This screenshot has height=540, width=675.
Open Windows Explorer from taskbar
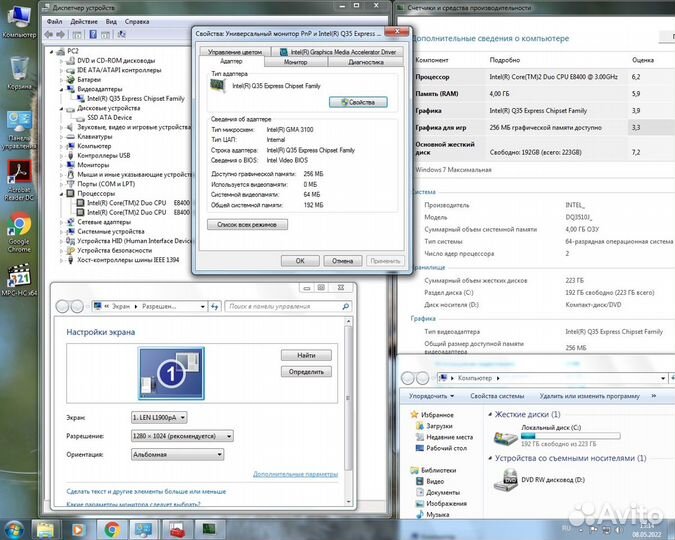point(46,530)
